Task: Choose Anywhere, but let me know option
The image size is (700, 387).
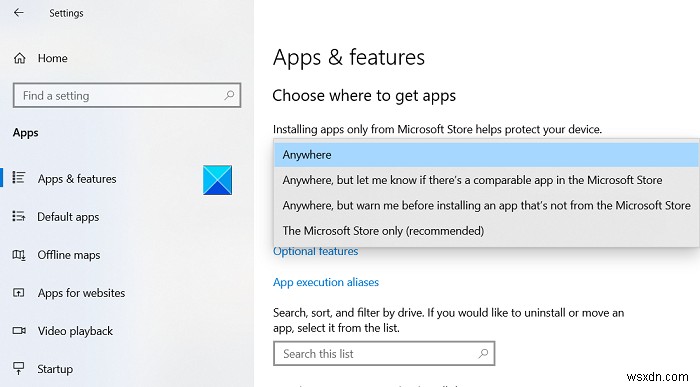Action: coord(486,180)
